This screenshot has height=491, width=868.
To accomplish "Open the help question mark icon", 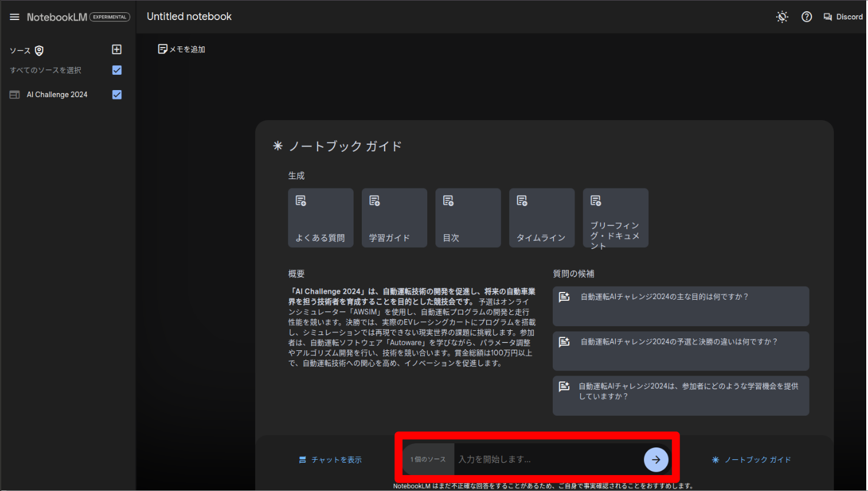I will [x=807, y=17].
